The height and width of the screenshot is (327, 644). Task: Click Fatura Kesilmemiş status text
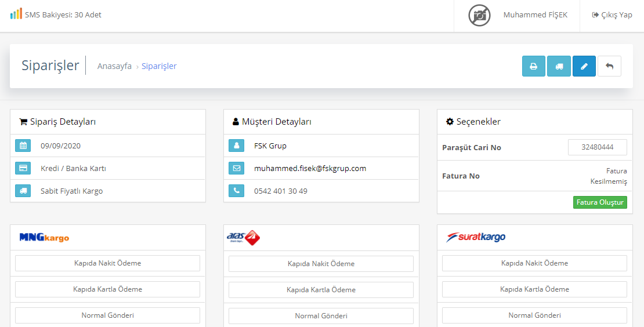pyautogui.click(x=609, y=176)
